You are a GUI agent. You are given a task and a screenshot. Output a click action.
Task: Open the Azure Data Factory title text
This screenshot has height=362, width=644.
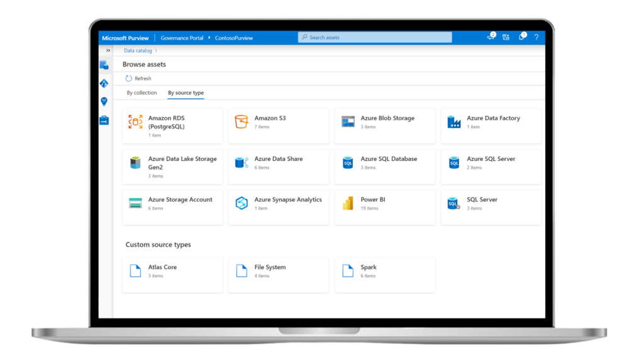point(493,118)
